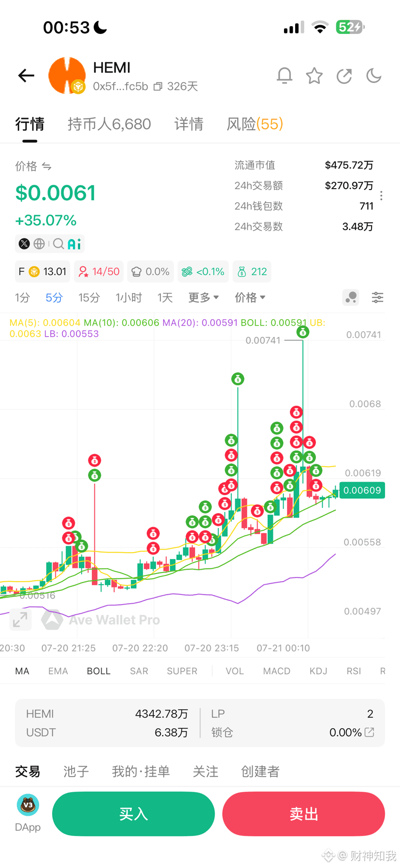The width and height of the screenshot is (400, 868).
Task: Tap the $0.0061 price
Action: pyautogui.click(x=56, y=193)
